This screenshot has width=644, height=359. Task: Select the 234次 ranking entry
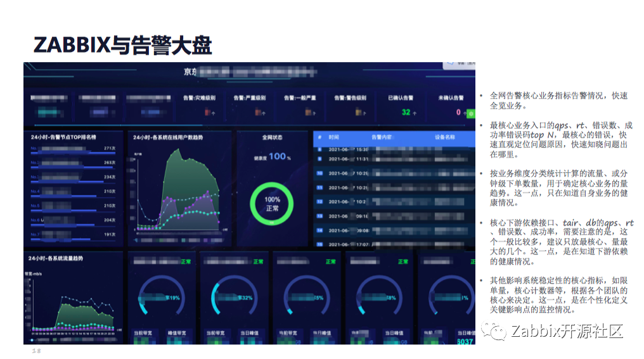pyautogui.click(x=73, y=179)
